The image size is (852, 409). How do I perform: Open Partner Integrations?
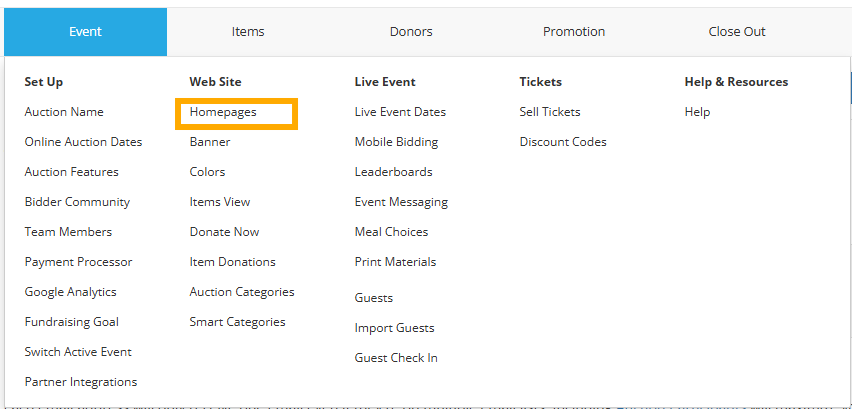click(x=81, y=382)
